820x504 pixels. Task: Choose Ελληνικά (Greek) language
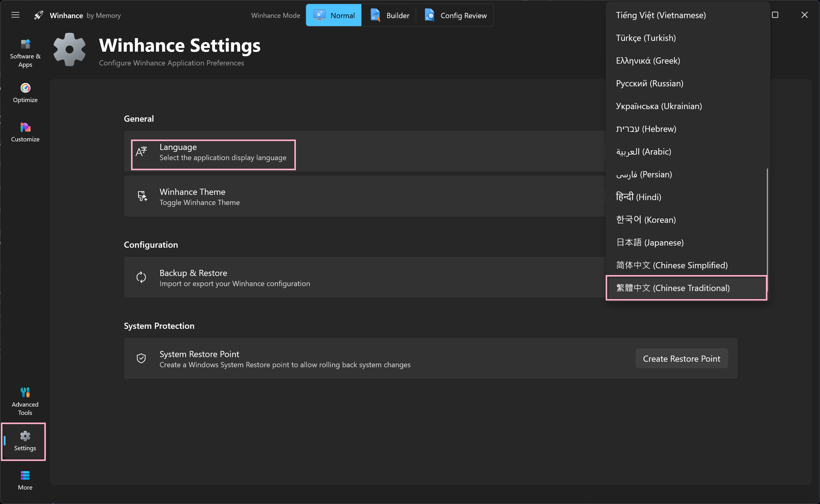(x=688, y=60)
